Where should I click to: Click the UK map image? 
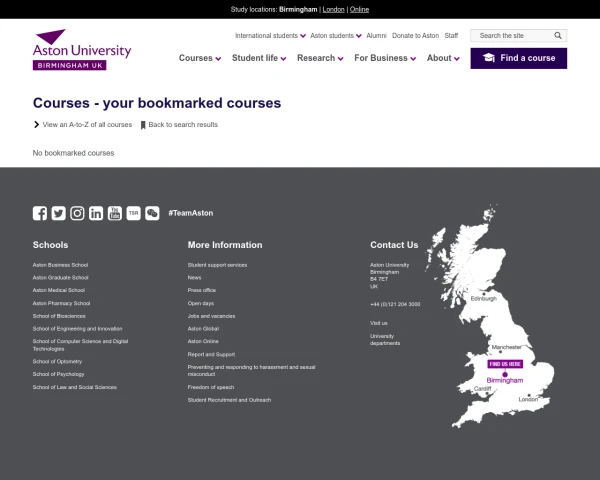490,316
